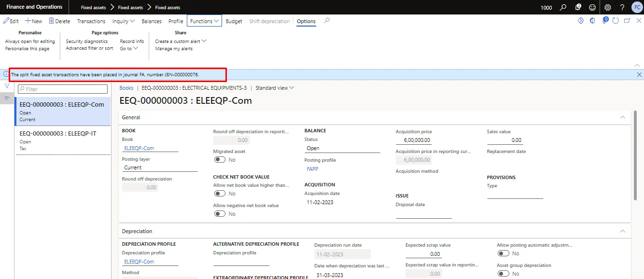Click the Disposal date field
644x279 pixels.
[x=424, y=214]
